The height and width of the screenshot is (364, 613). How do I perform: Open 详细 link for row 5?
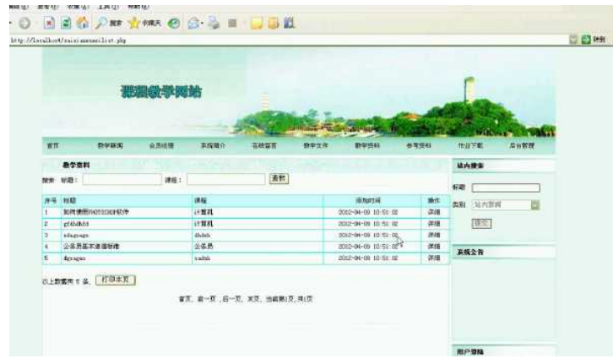(x=434, y=258)
